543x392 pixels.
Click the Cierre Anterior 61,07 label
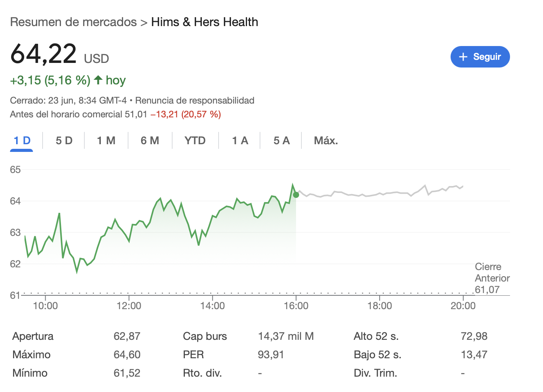pyautogui.click(x=492, y=278)
